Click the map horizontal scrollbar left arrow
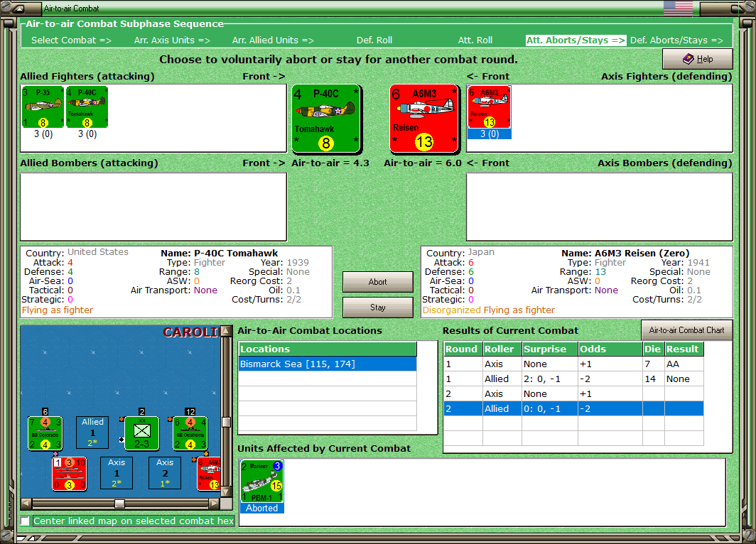Image resolution: width=756 pixels, height=544 pixels. click(26, 504)
